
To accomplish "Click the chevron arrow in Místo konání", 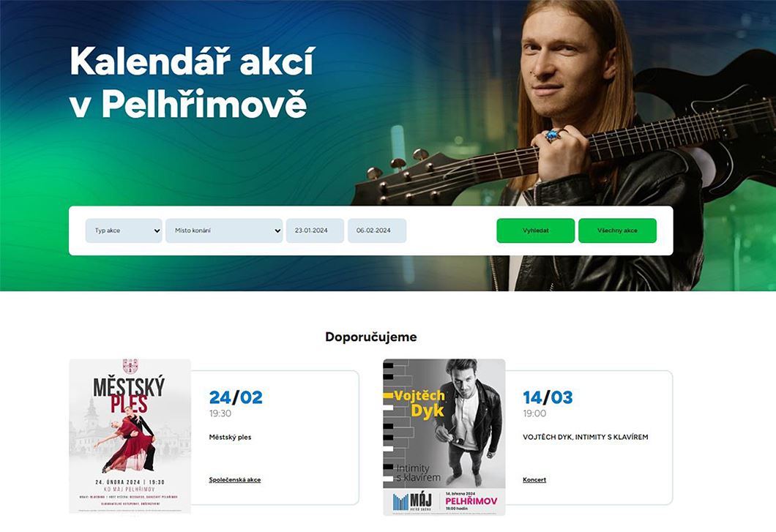I will click(277, 231).
